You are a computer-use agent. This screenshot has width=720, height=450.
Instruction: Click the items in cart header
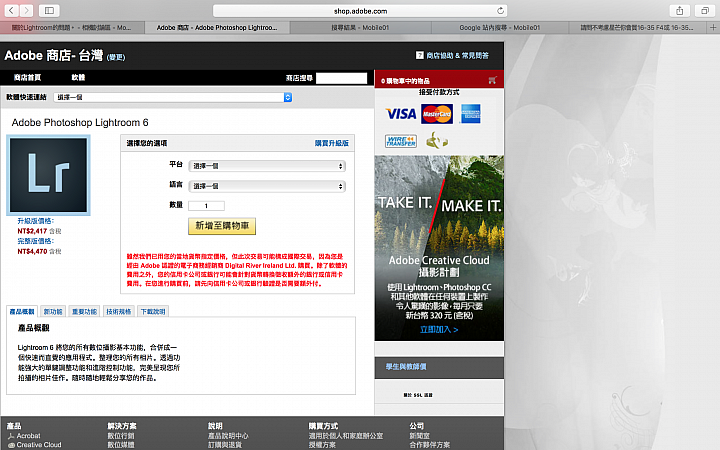pyautogui.click(x=405, y=81)
